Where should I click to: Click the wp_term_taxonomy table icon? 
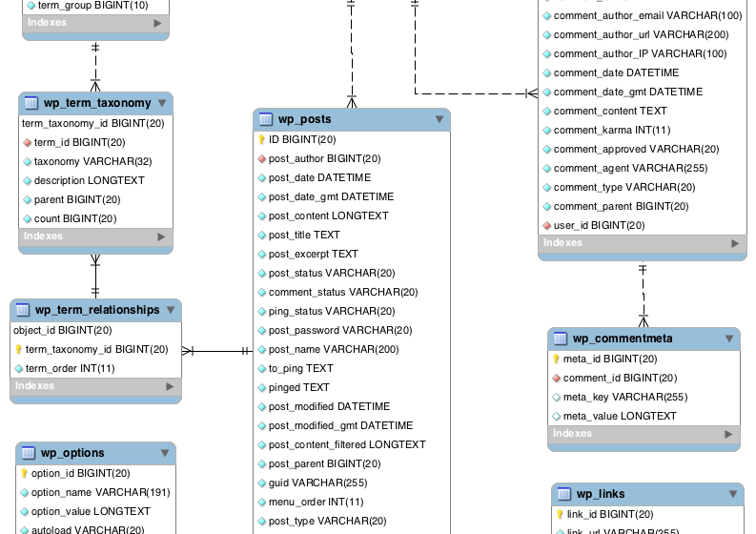[31, 103]
